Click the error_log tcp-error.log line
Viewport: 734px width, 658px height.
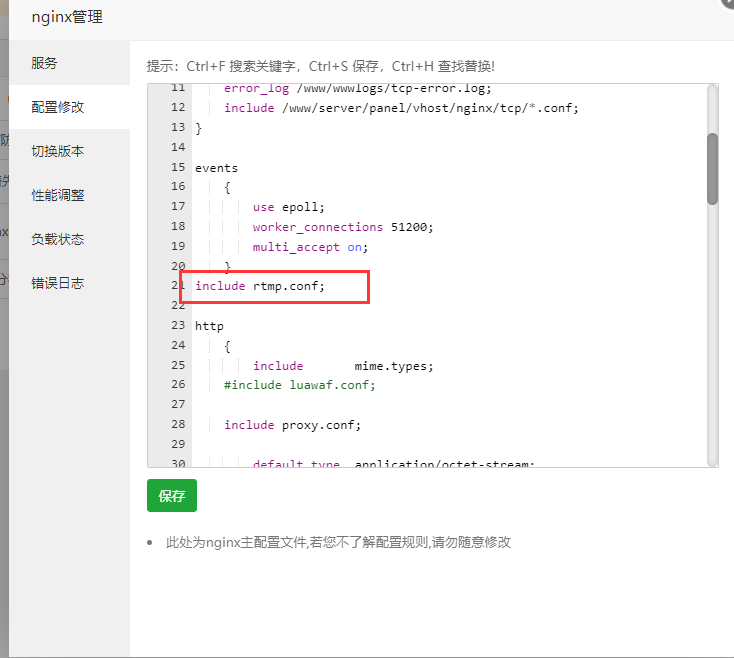pyautogui.click(x=358, y=88)
